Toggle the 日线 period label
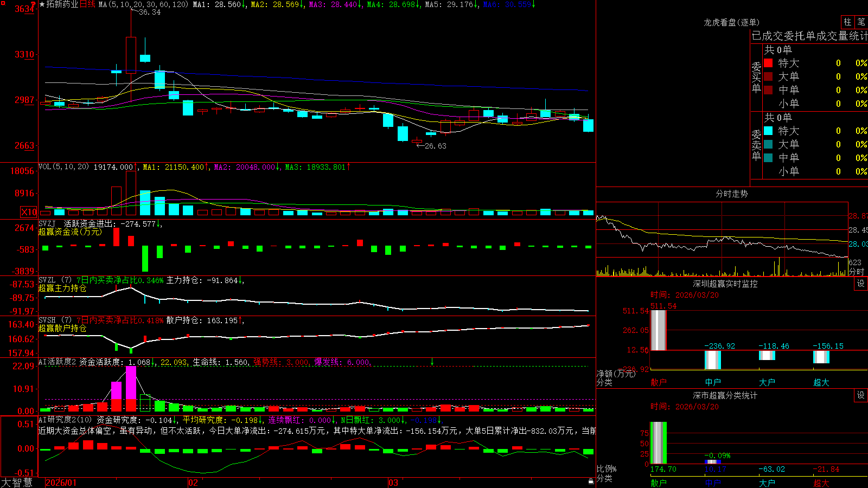 (88, 4)
